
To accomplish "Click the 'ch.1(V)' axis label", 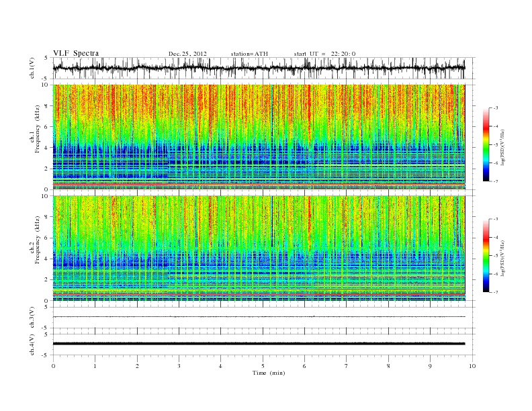I will (x=32, y=68).
